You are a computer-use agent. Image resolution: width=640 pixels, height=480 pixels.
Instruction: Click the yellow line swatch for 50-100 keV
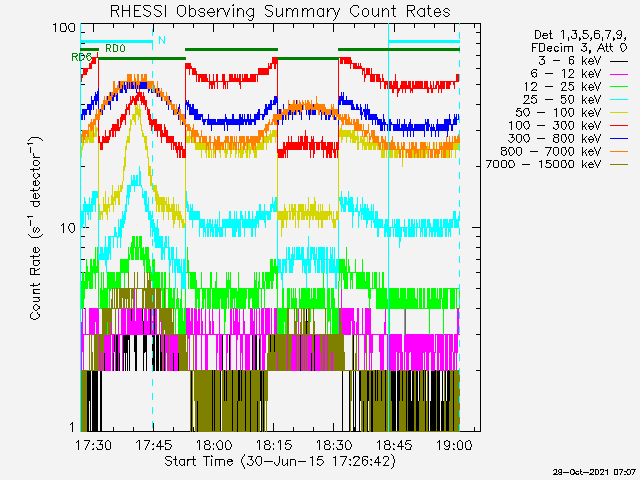click(x=619, y=113)
